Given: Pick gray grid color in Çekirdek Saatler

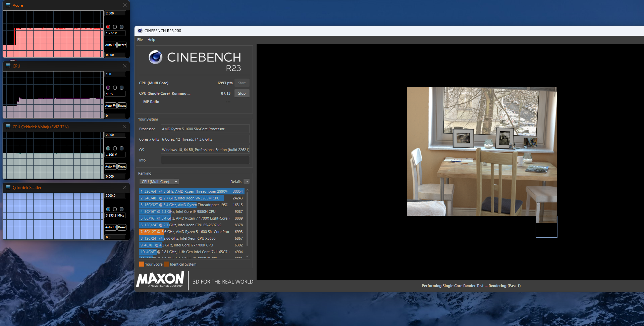Looking at the screenshot, I should pyautogui.click(x=122, y=209).
